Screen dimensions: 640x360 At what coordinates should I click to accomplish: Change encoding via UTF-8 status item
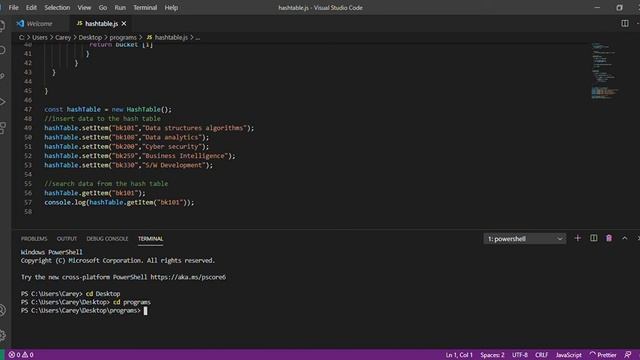(x=520, y=355)
